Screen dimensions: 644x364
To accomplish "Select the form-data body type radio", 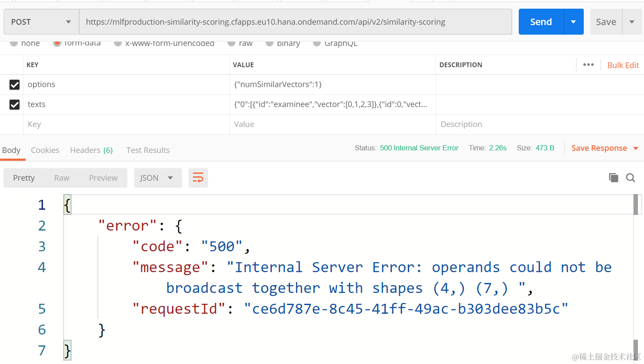I will pos(57,43).
